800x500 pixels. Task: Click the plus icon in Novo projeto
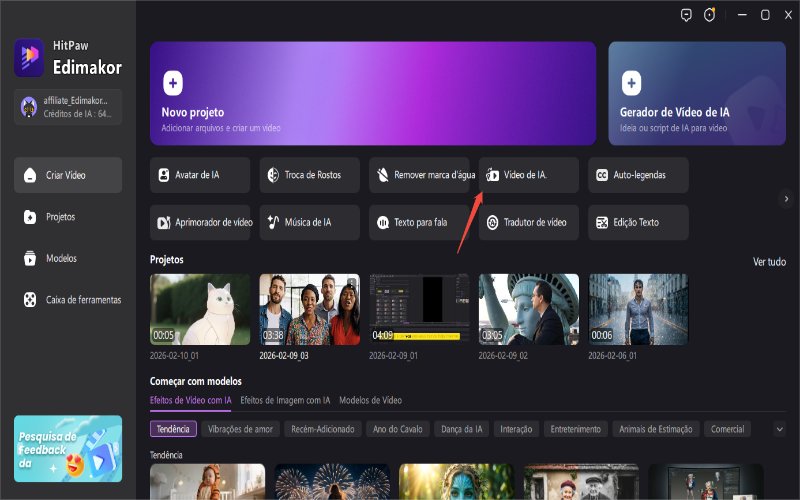[x=173, y=83]
